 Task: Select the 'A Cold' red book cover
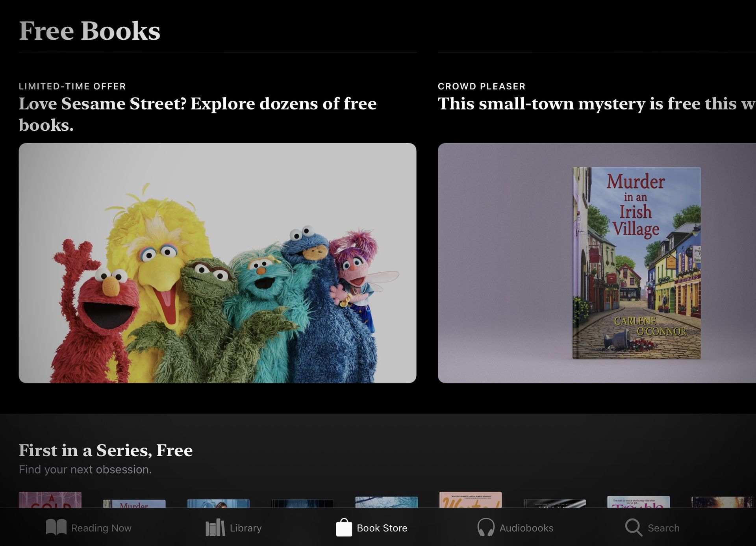coord(50,500)
